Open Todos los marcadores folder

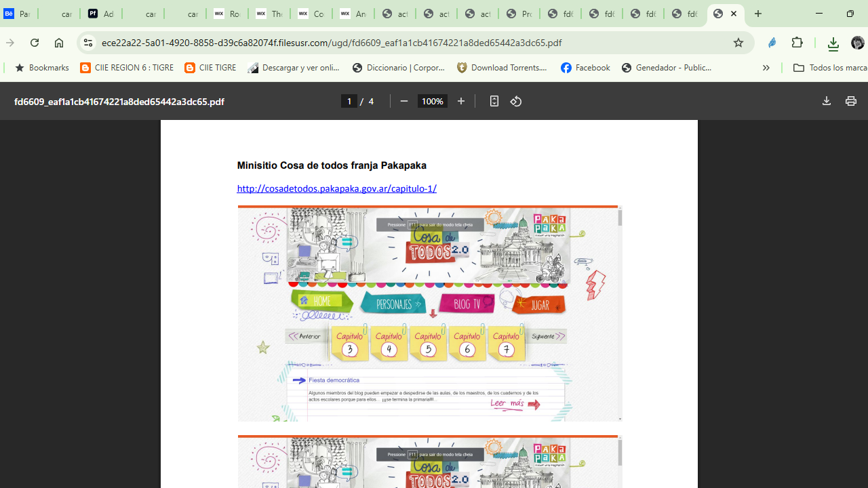coord(830,68)
